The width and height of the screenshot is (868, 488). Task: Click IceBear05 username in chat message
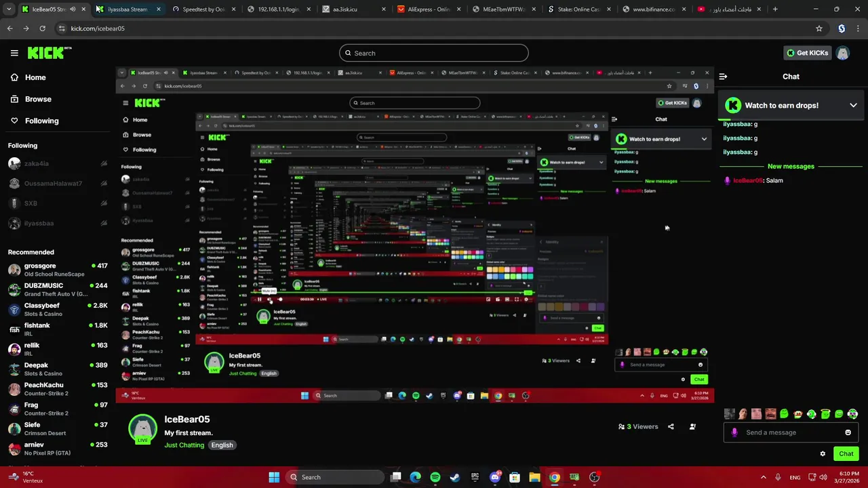click(748, 180)
